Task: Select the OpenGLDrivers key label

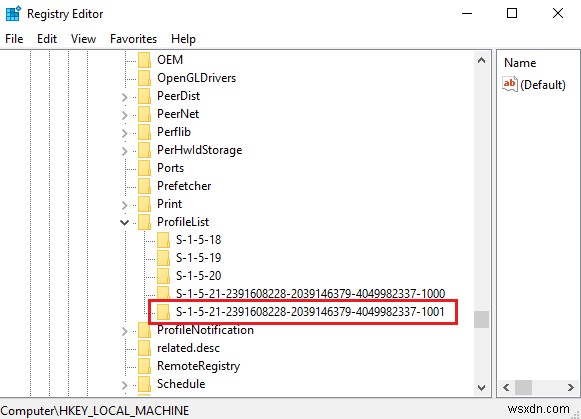Action: [196, 78]
